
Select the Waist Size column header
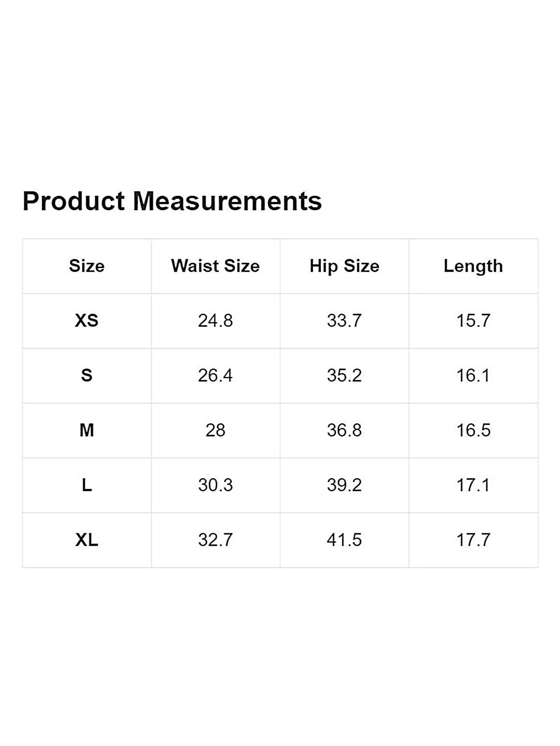pos(215,266)
